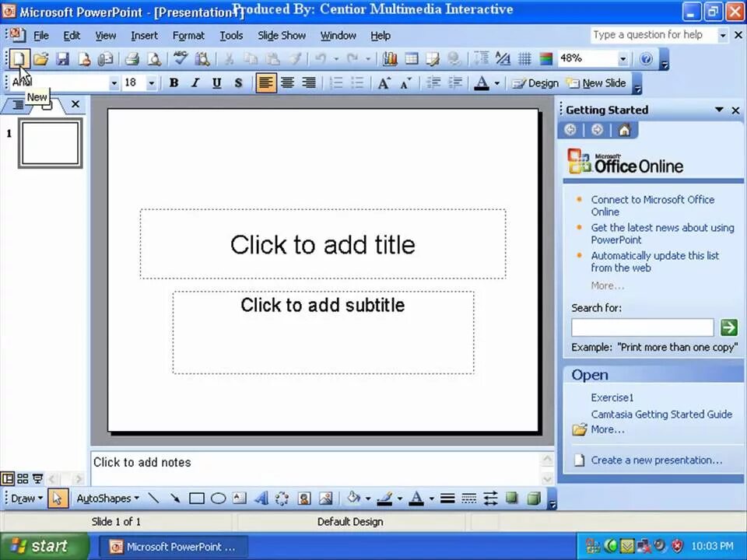Image resolution: width=747 pixels, height=560 pixels.
Task: Open Camtasia Getting Started Guide file
Action: [661, 415]
